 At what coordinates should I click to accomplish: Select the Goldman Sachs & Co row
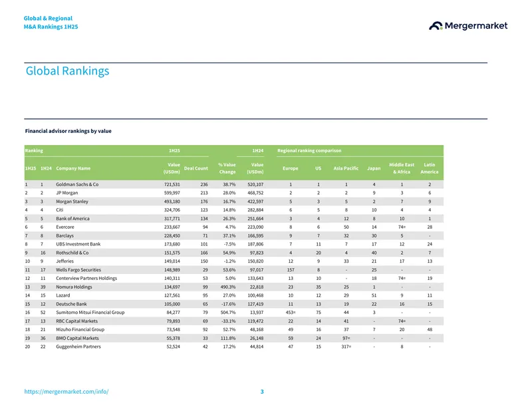[x=234, y=184]
